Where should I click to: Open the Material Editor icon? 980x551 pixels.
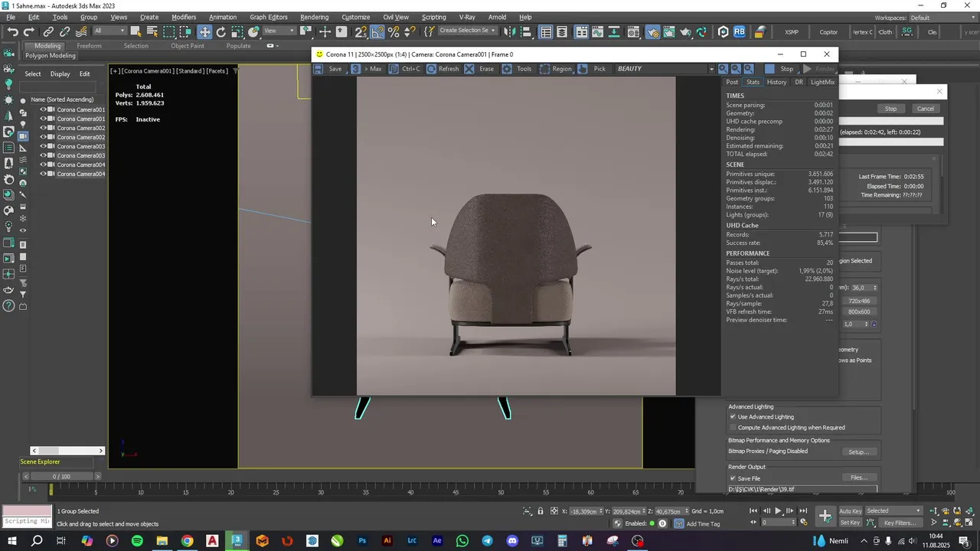[633, 31]
